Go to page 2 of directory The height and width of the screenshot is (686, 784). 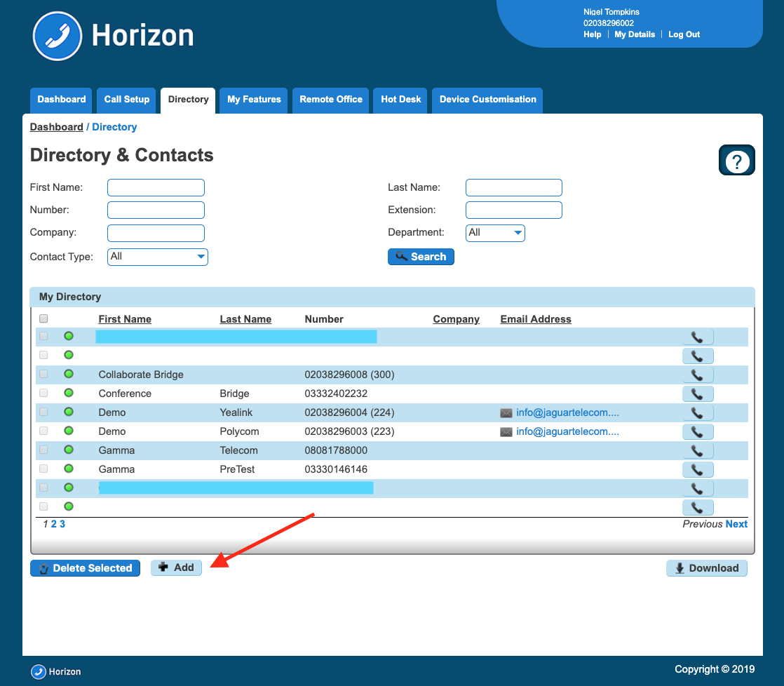[54, 524]
